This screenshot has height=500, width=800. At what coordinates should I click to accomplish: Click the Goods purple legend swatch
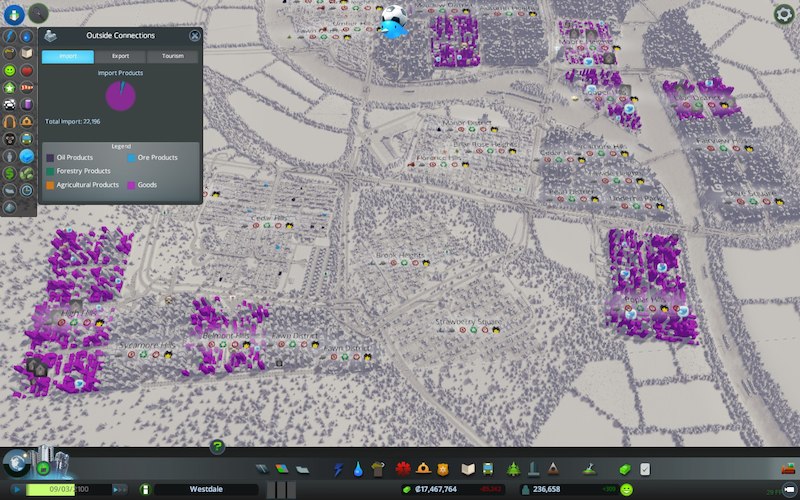pos(128,185)
